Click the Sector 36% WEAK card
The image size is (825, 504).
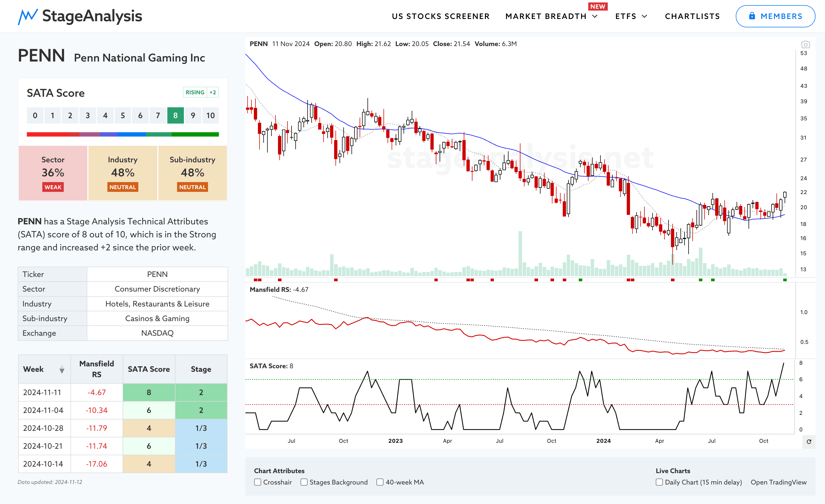click(x=53, y=173)
